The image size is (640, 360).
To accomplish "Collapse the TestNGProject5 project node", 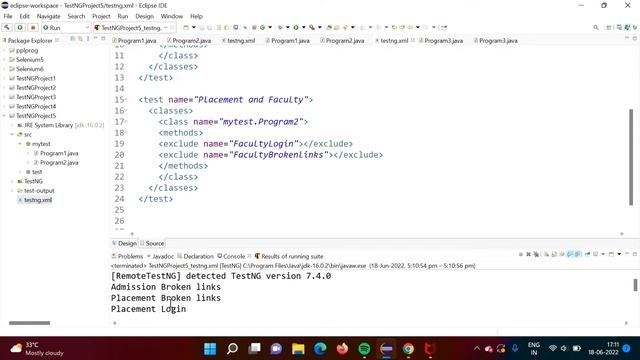I will [x=4, y=116].
